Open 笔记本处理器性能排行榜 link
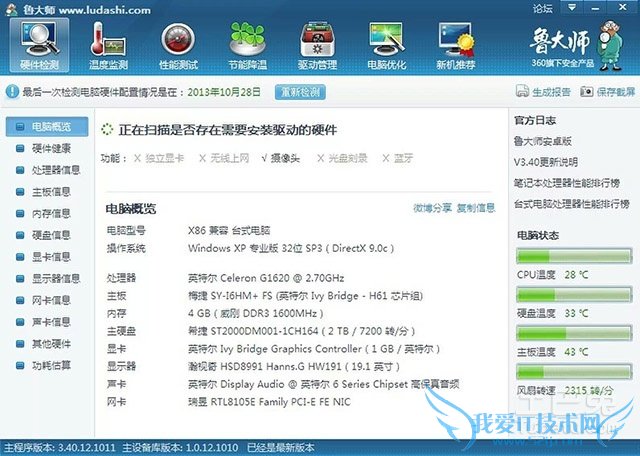The image size is (640, 456). pyautogui.click(x=567, y=183)
